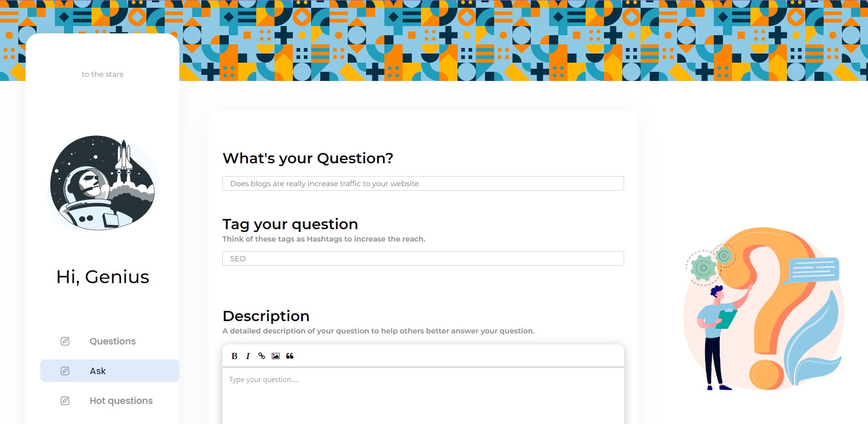The width and height of the screenshot is (868, 424).
Task: Click the 'What's your Question?' heading
Action: [x=307, y=158]
